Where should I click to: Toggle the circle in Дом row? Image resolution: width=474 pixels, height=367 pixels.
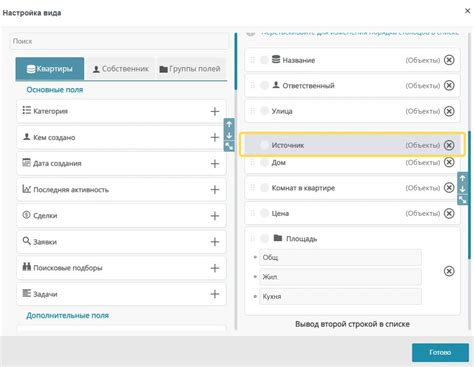pyautogui.click(x=264, y=162)
